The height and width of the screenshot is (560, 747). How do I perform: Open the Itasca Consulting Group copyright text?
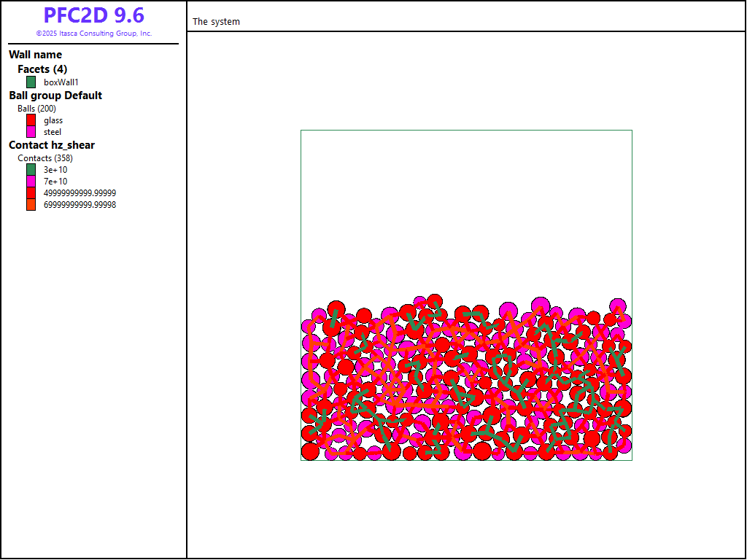[93, 34]
